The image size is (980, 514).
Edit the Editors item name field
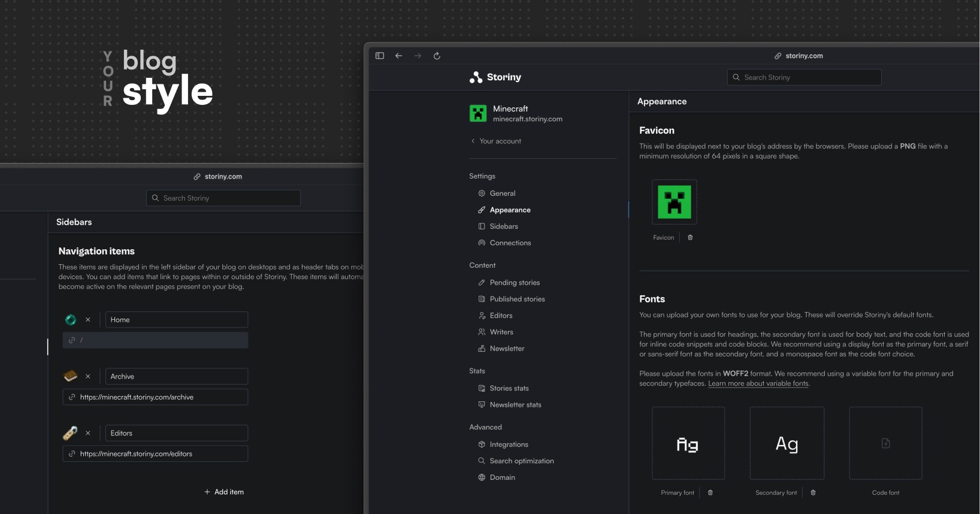[177, 433]
